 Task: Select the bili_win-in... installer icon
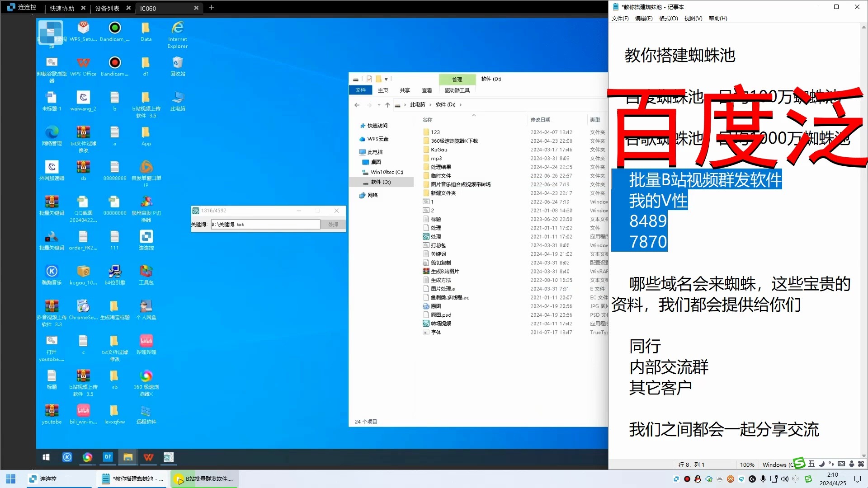click(x=83, y=414)
